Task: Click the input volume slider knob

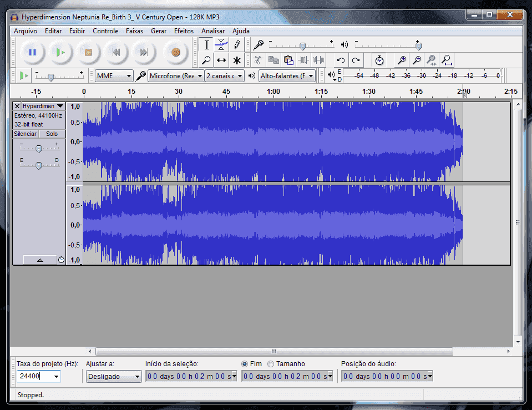Action: tap(303, 46)
